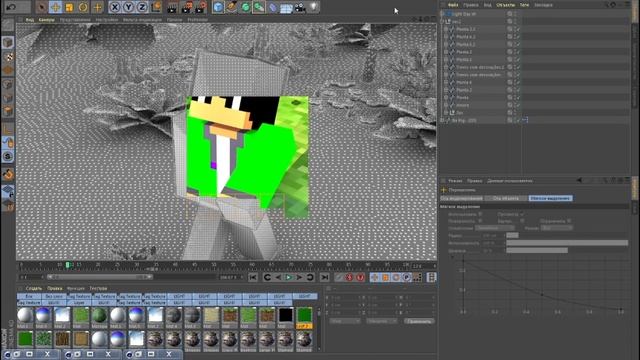Click the Render to Picture Viewer clapperboard
This screenshot has width=640, height=360.
pyautogui.click(x=187, y=7)
